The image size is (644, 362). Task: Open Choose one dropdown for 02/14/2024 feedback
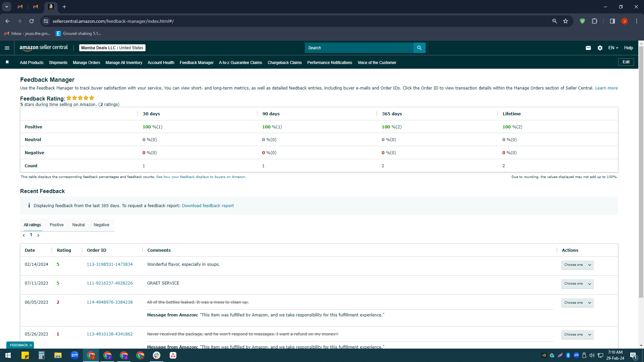pos(577,265)
